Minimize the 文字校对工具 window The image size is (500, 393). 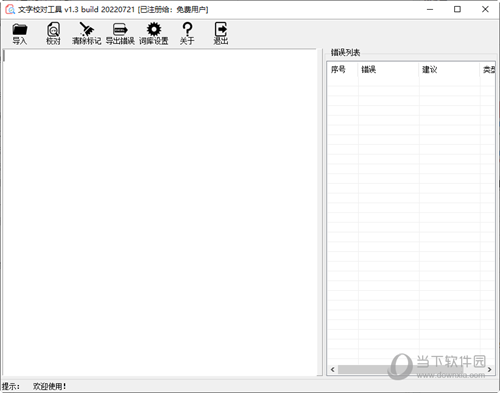[x=430, y=9]
